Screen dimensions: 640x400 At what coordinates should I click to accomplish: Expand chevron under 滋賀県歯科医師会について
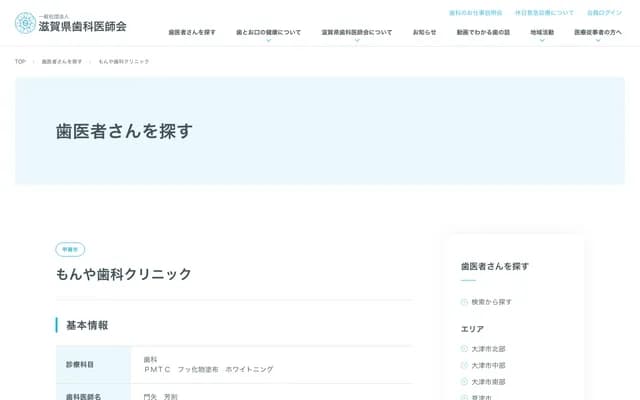pyautogui.click(x=357, y=40)
